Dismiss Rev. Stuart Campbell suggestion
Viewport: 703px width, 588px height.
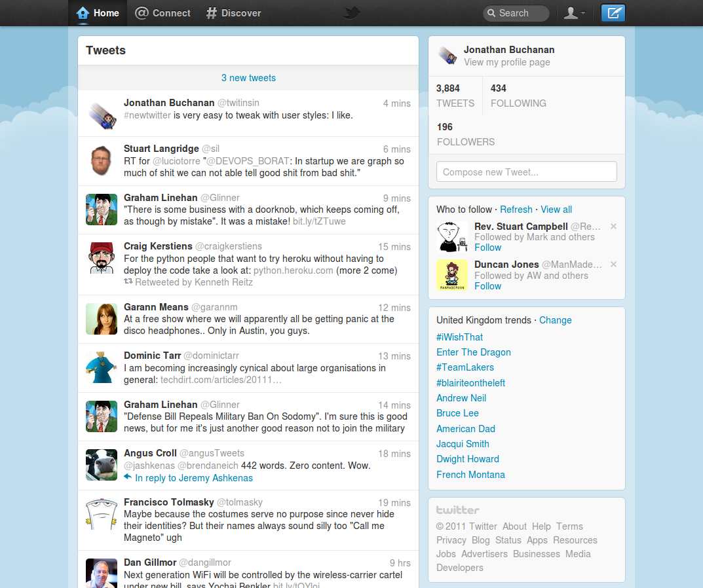coord(613,227)
